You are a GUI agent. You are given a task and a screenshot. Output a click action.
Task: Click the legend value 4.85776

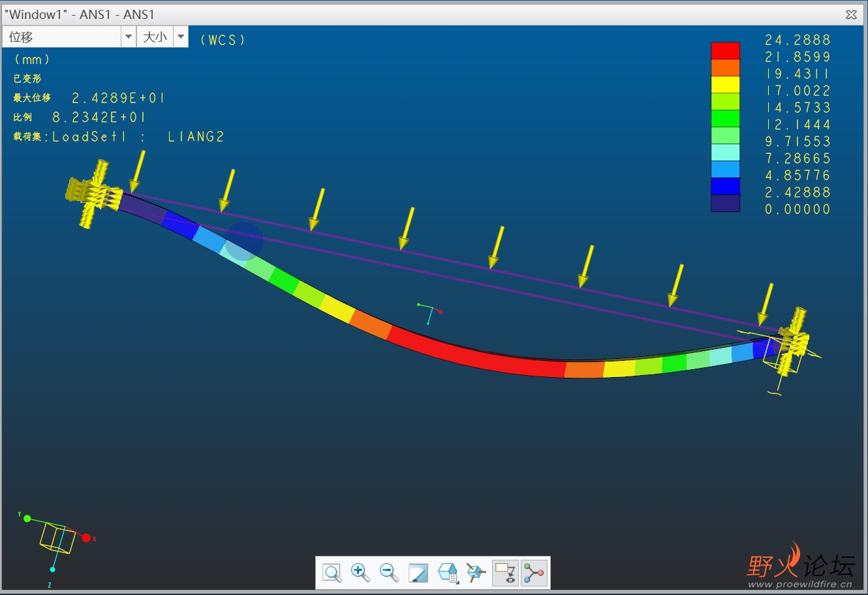[798, 175]
